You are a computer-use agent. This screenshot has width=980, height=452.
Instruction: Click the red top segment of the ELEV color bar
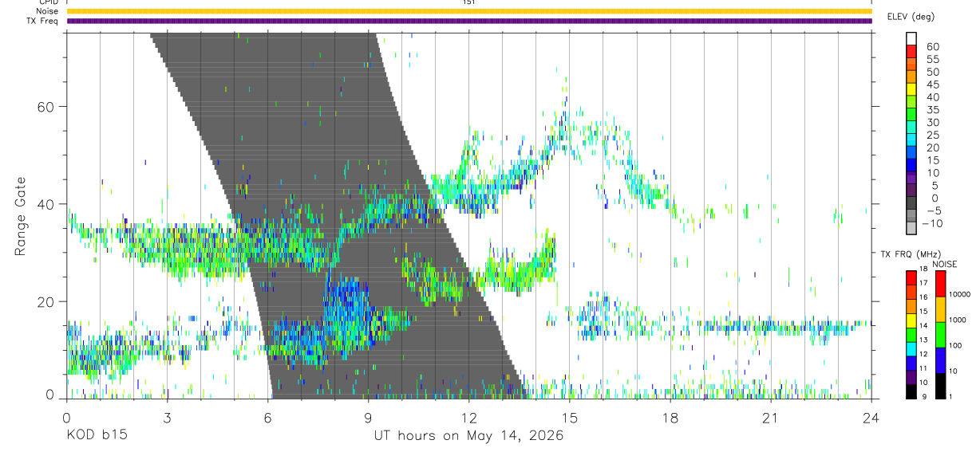pyautogui.click(x=911, y=53)
